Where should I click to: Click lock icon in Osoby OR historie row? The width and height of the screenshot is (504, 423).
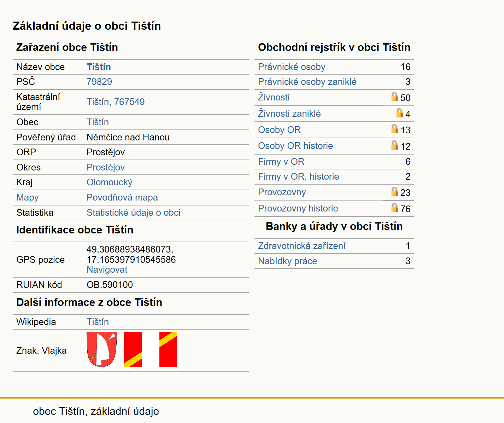pos(394,145)
